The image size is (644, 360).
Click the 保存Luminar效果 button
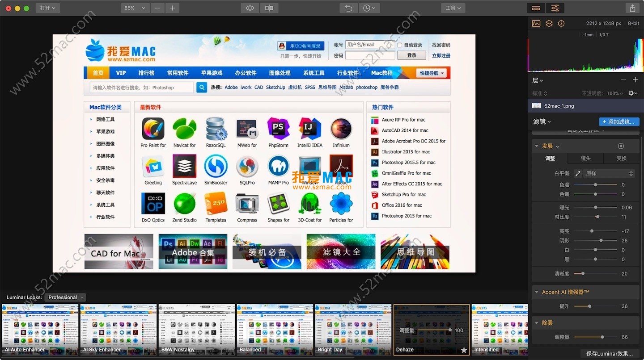click(610, 354)
